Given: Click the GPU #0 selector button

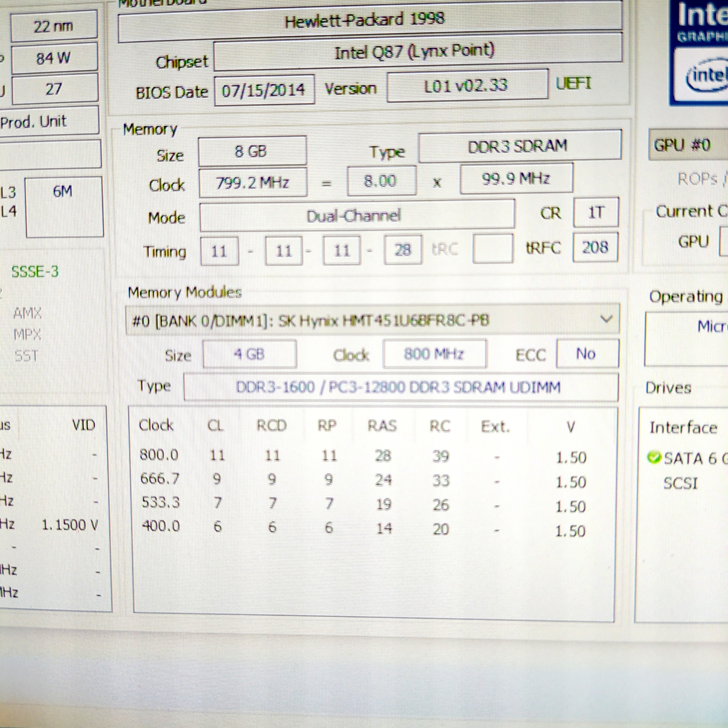Looking at the screenshot, I should [x=688, y=145].
